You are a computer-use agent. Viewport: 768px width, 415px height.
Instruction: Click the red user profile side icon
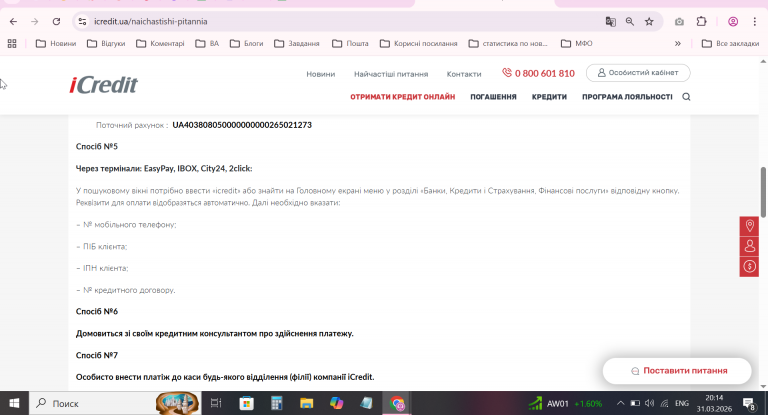749,246
